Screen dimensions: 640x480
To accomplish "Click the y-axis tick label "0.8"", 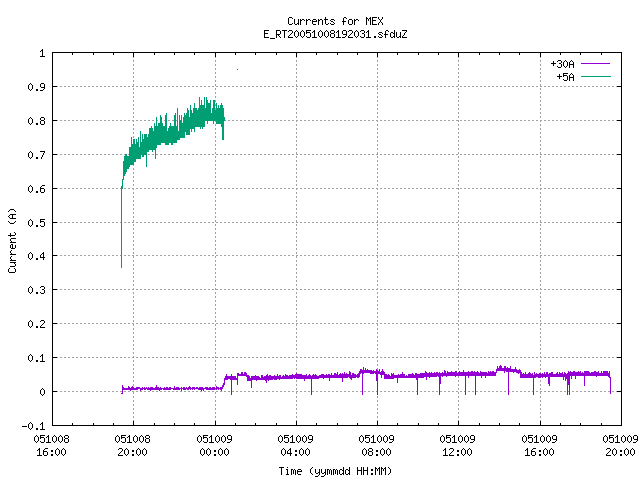I will point(36,121).
